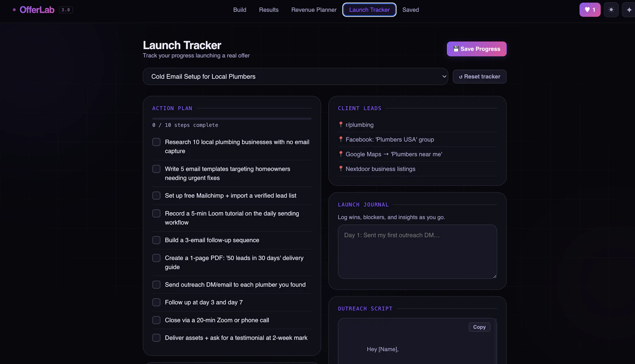Click the OfferLab logo
This screenshot has width=635, height=364.
[37, 10]
